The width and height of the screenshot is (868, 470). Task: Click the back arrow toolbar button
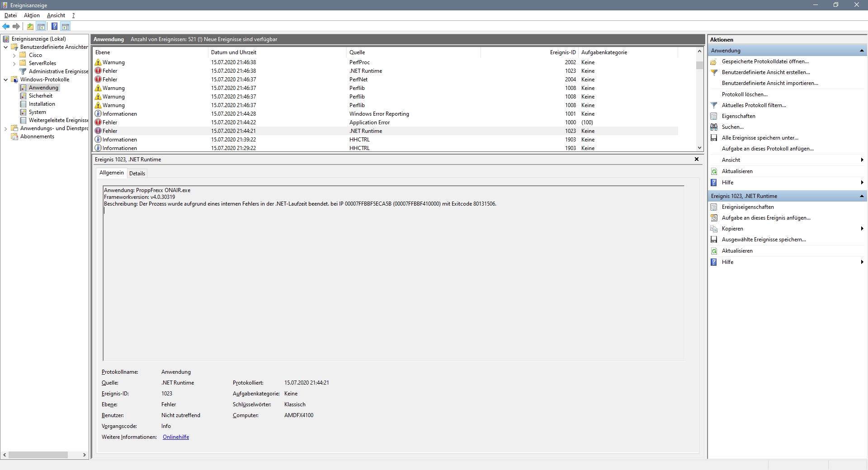pyautogui.click(x=6, y=26)
